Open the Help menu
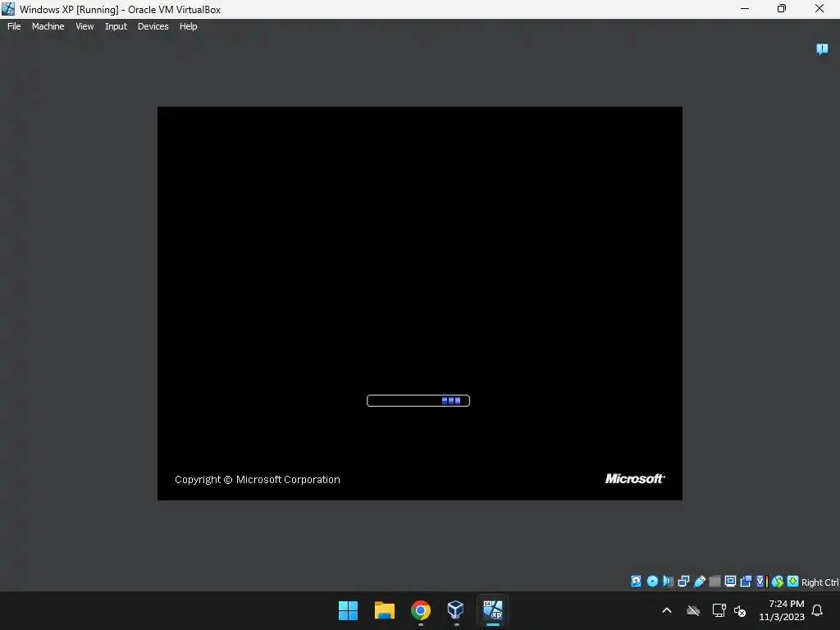 point(188,26)
